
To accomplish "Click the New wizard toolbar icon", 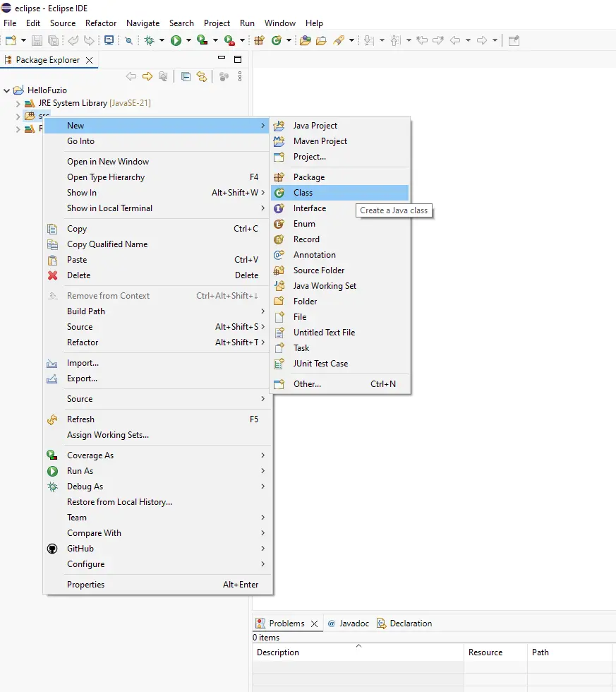I will click(x=11, y=41).
